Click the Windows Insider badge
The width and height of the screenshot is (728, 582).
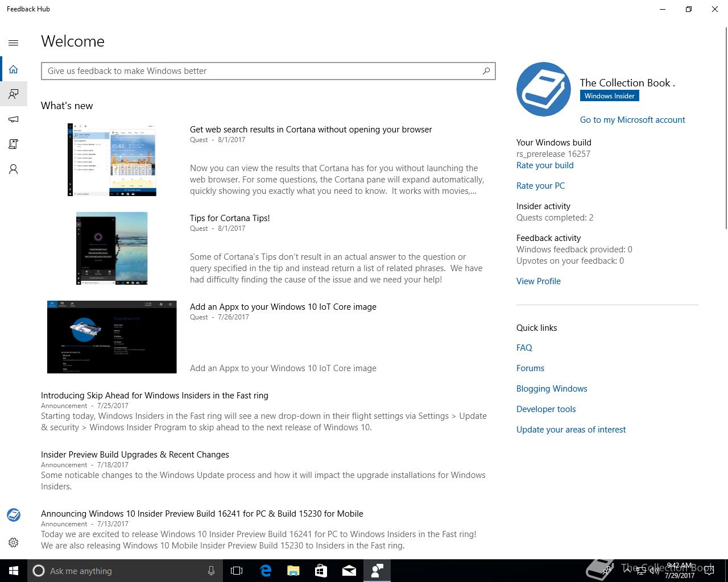[609, 96]
